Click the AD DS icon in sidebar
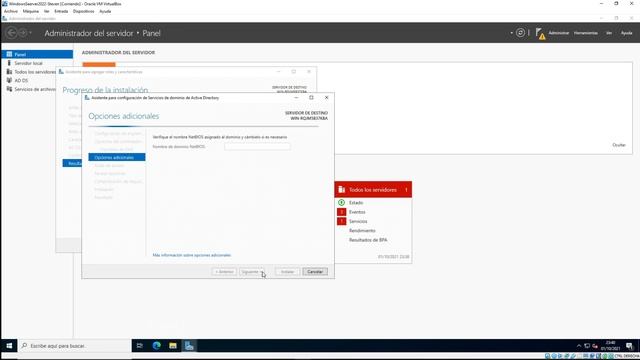640x360 pixels. pyautogui.click(x=9, y=80)
